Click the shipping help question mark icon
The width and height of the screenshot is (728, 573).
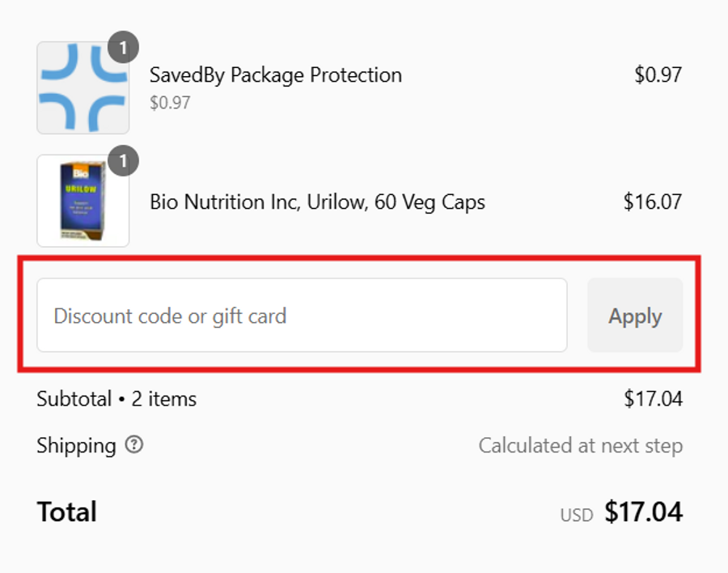134,444
